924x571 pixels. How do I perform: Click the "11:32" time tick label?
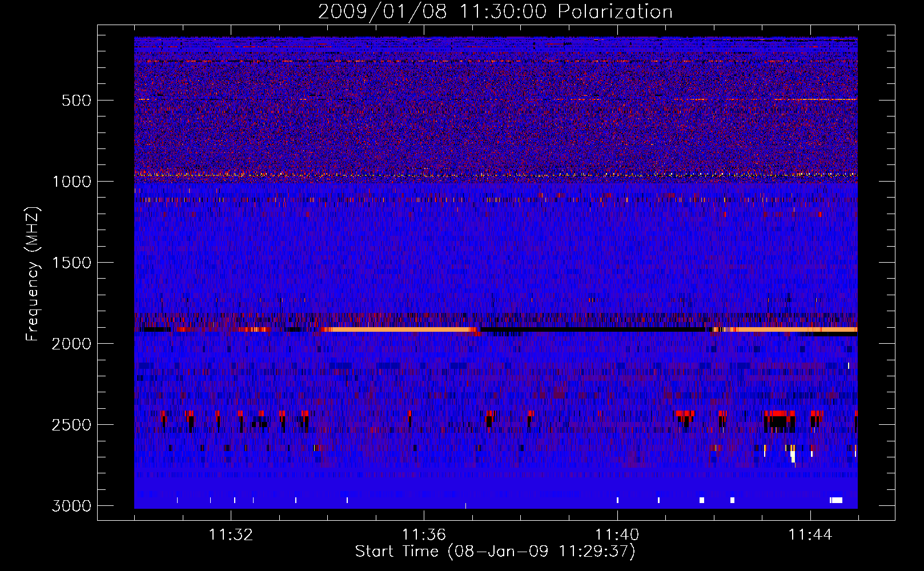[x=231, y=535]
